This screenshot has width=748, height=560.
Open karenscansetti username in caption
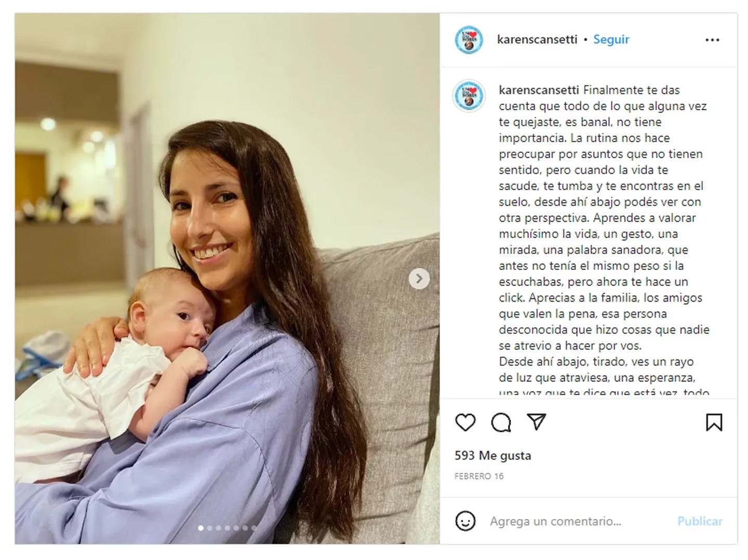tap(539, 90)
